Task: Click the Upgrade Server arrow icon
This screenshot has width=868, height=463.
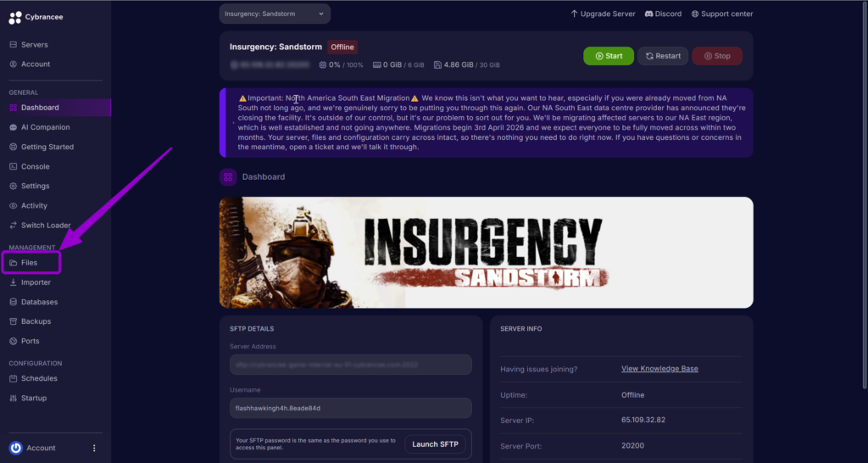Action: 574,14
